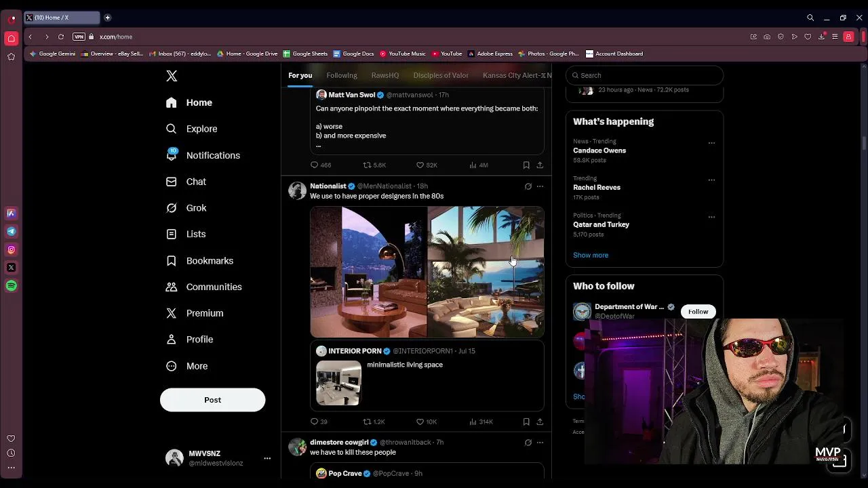Click the X search field

(644, 75)
